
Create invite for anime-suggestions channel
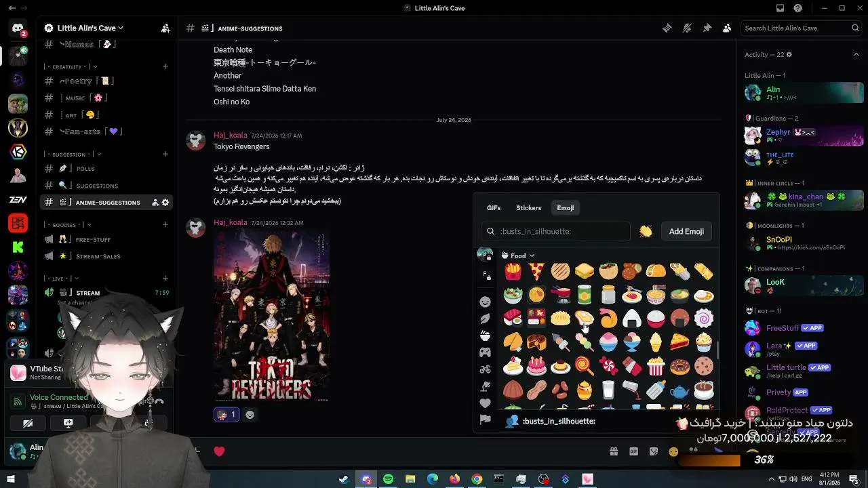tap(155, 202)
